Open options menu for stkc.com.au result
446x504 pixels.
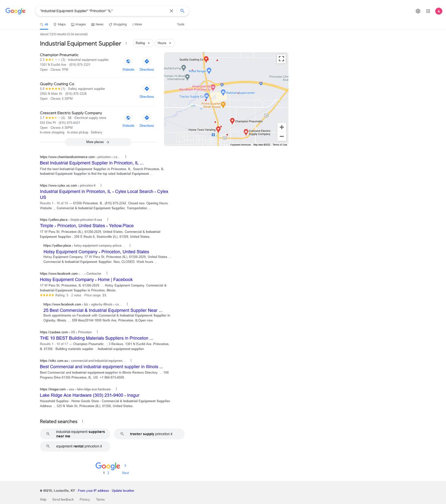click(131, 360)
